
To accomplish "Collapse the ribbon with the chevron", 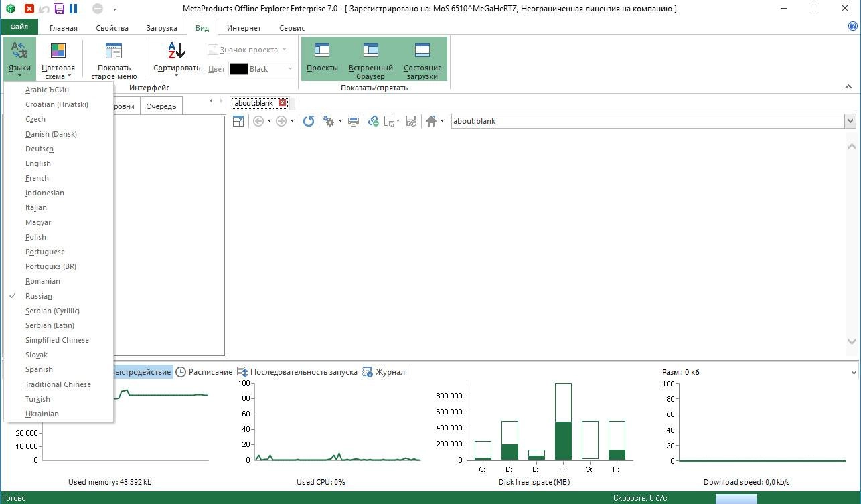I will click(848, 87).
